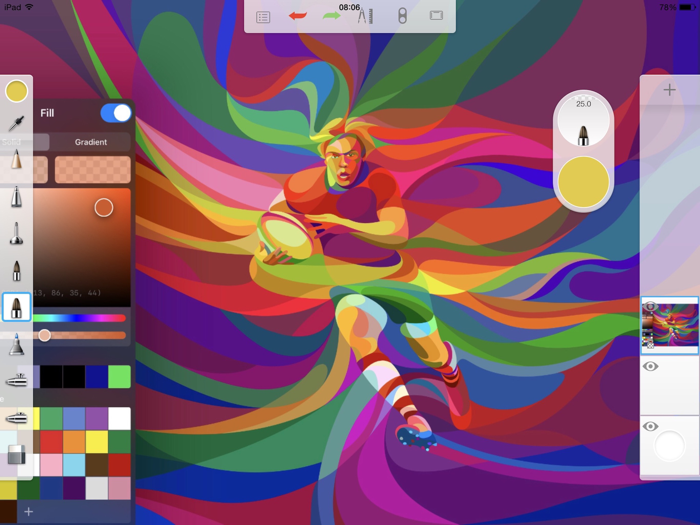Image resolution: width=700 pixels, height=525 pixels.
Task: Open brush size 25.0 puck
Action: pos(583,121)
